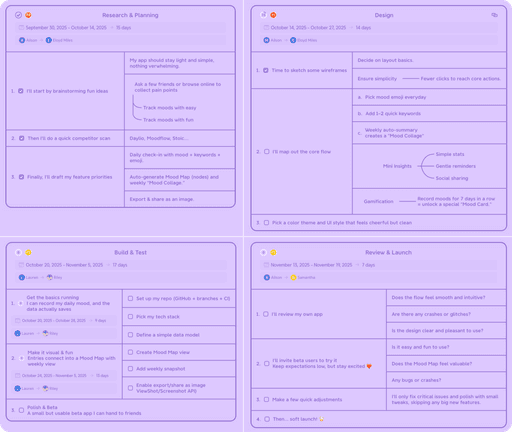The width and height of the screenshot is (512, 432).
Task: Click the second assignee avatar in the Design card
Action: pos(293,40)
